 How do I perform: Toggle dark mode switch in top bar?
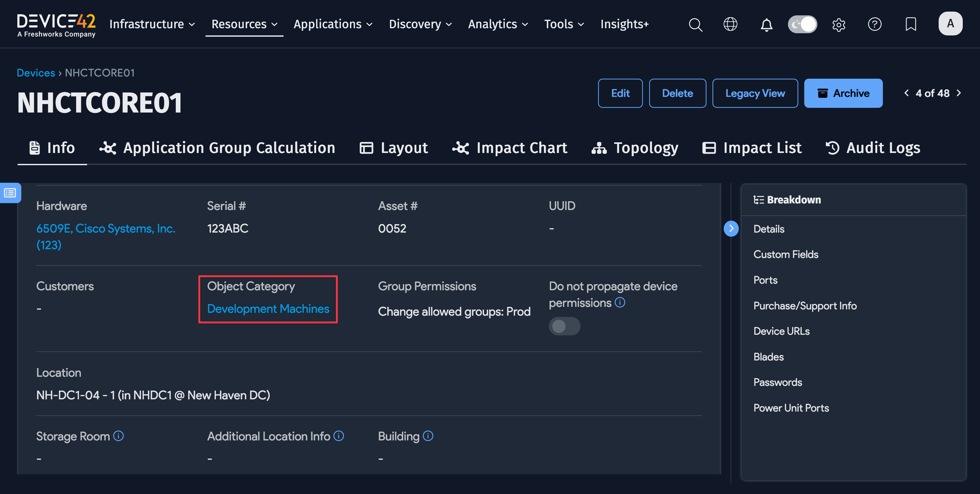(803, 24)
